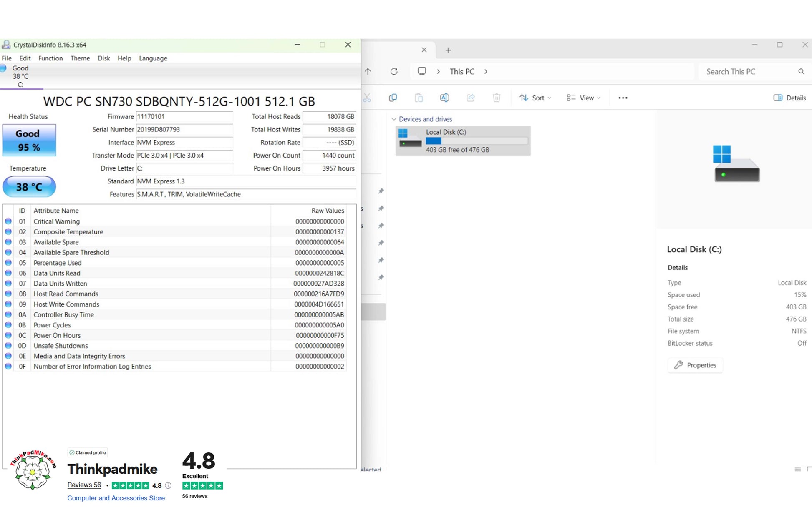The height and width of the screenshot is (510, 812).
Task: Click the Rename icon in Explorer toolbar
Action: [444, 98]
